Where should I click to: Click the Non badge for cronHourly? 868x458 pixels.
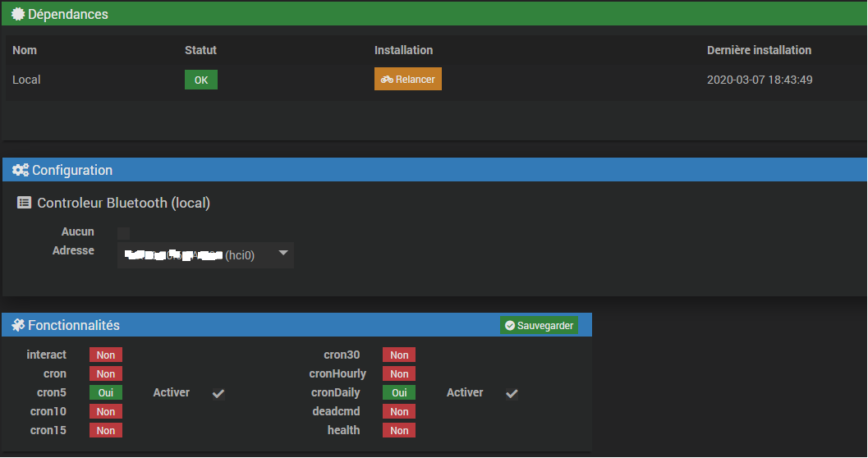(399, 374)
